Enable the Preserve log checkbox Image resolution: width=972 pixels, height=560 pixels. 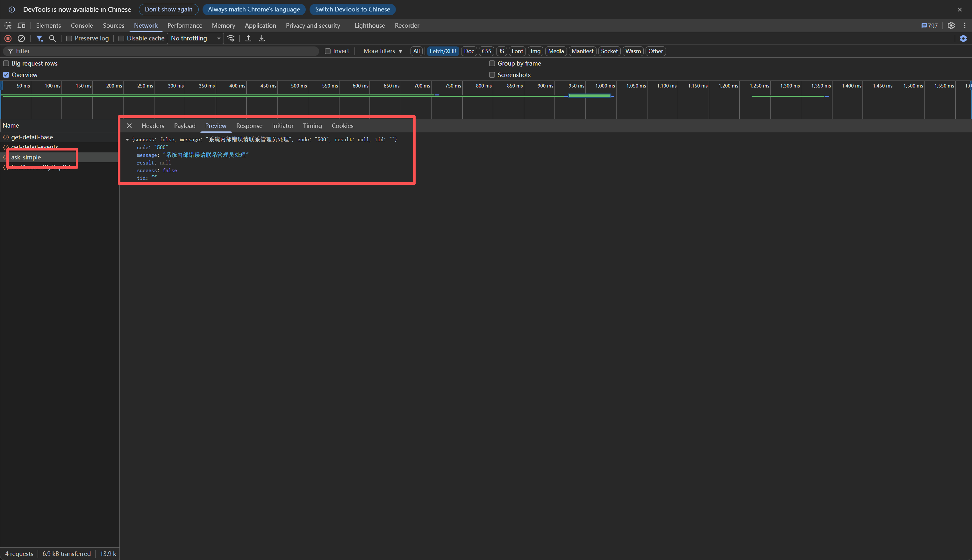click(69, 38)
